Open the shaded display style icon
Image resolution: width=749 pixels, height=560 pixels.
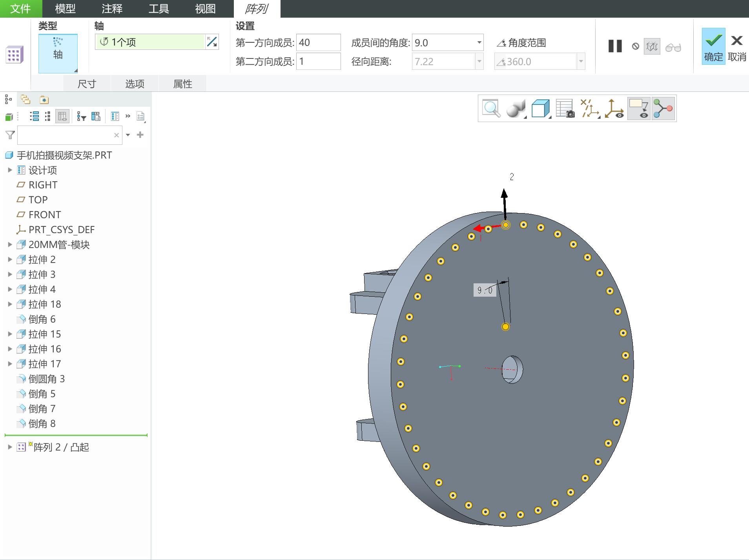coord(516,108)
